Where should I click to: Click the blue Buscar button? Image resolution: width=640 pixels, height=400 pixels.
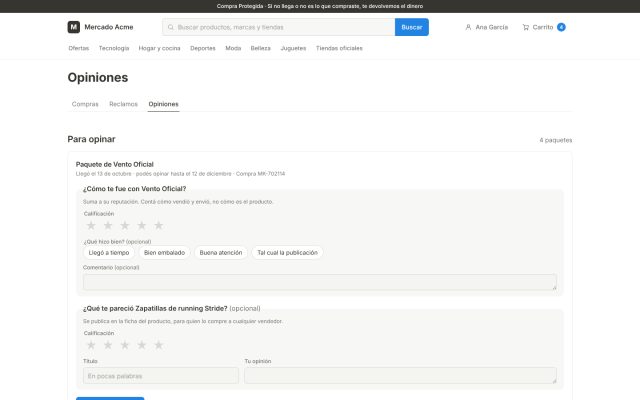click(412, 27)
